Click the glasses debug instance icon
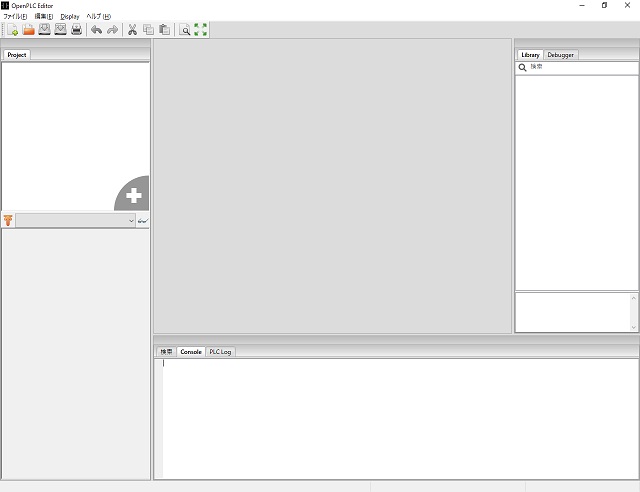Image resolution: width=640 pixels, height=492 pixels. point(143,220)
